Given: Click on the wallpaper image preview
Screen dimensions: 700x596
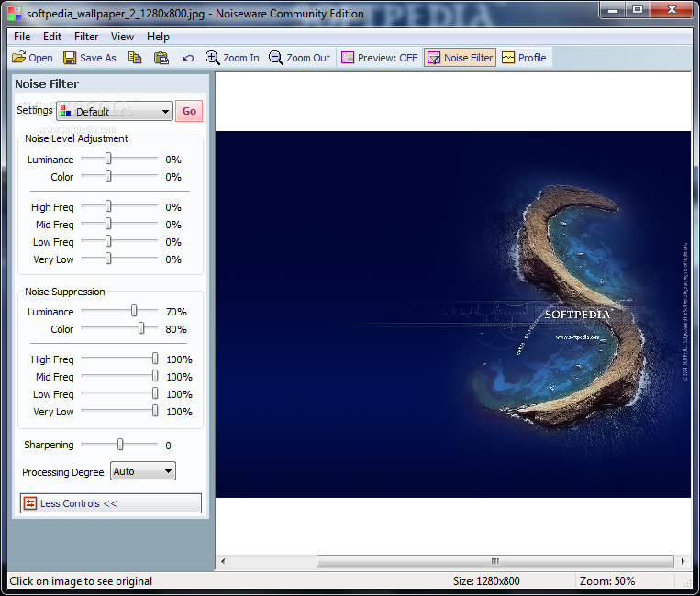Looking at the screenshot, I should tap(453, 315).
